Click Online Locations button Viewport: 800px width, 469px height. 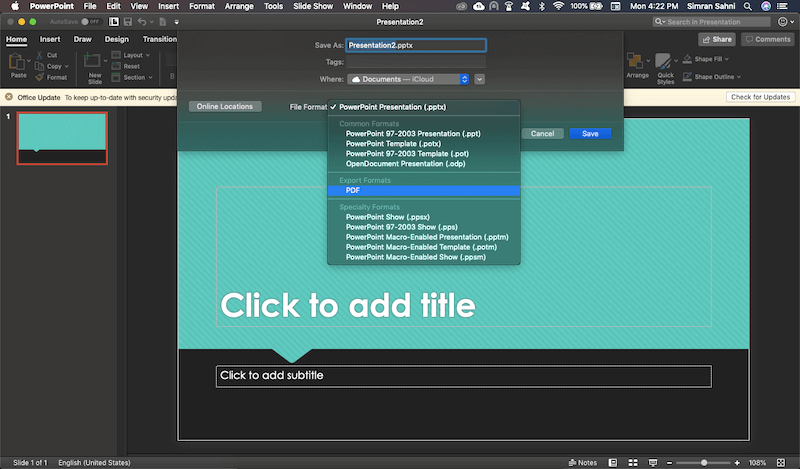[225, 106]
